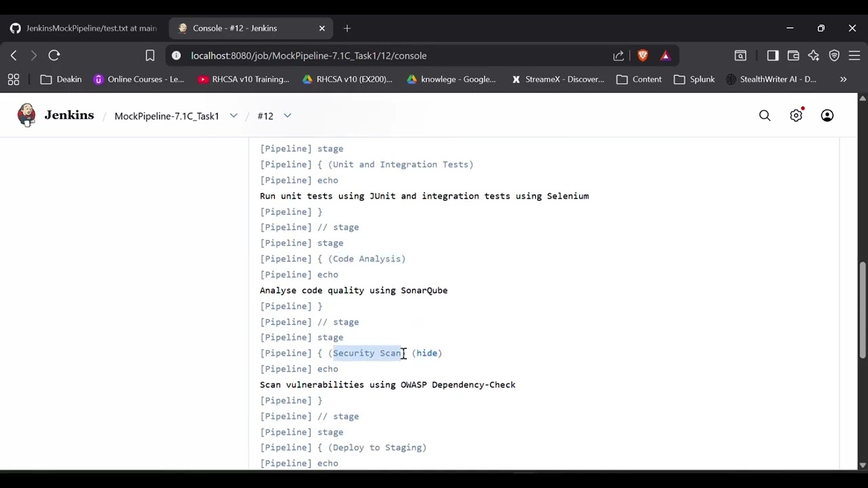Open Jenkins search magnifier icon
This screenshot has height=488, width=868.
(765, 116)
